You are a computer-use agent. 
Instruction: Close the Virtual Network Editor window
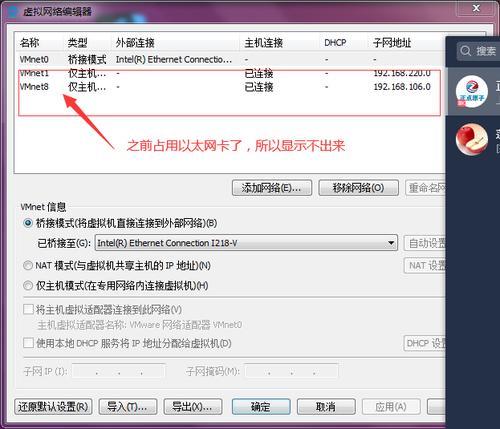[x=476, y=8]
